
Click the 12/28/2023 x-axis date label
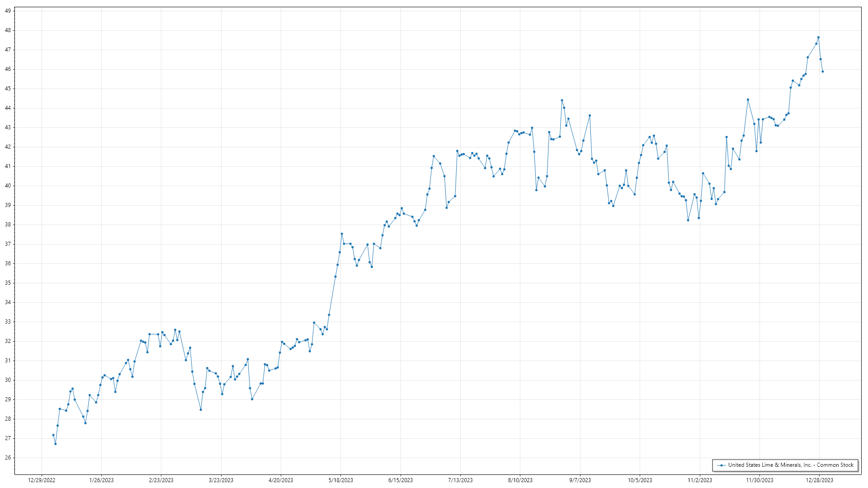click(820, 480)
